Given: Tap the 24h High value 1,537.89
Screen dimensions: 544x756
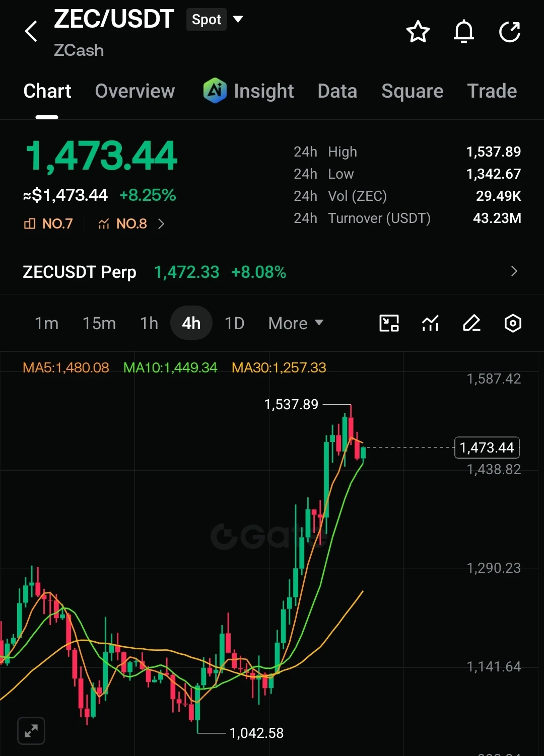Looking at the screenshot, I should point(494,152).
